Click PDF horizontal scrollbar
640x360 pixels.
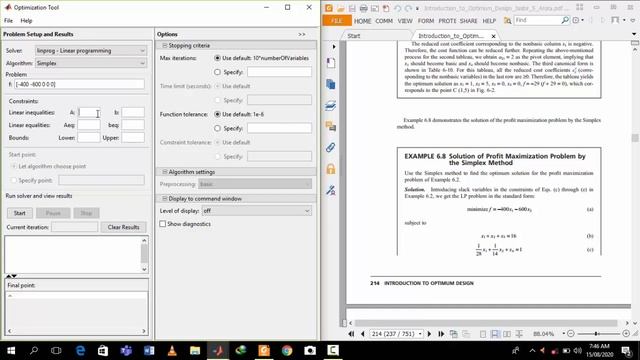click(486, 323)
